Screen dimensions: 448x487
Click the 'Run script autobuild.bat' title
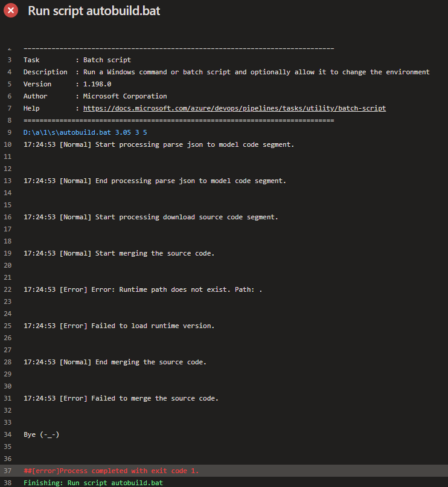[x=94, y=11]
